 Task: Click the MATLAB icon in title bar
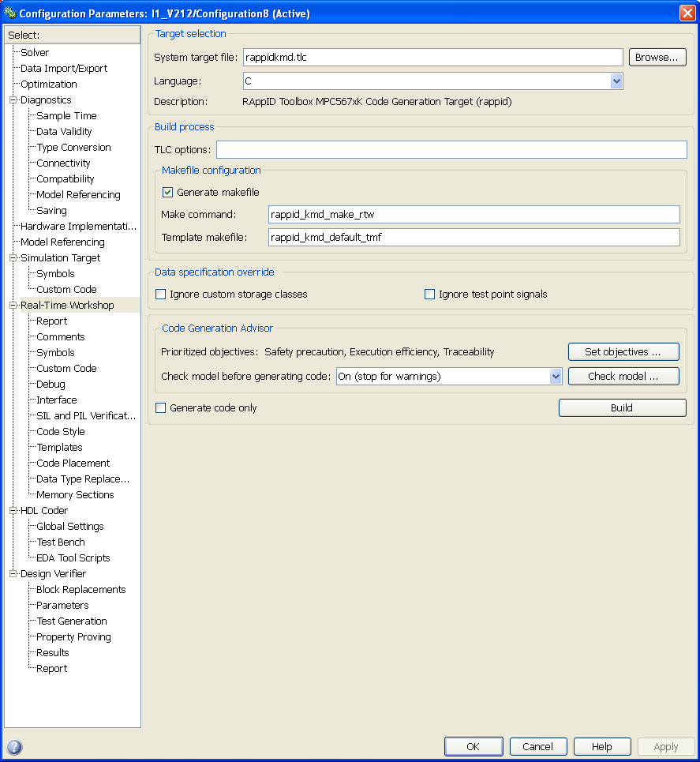9,12
